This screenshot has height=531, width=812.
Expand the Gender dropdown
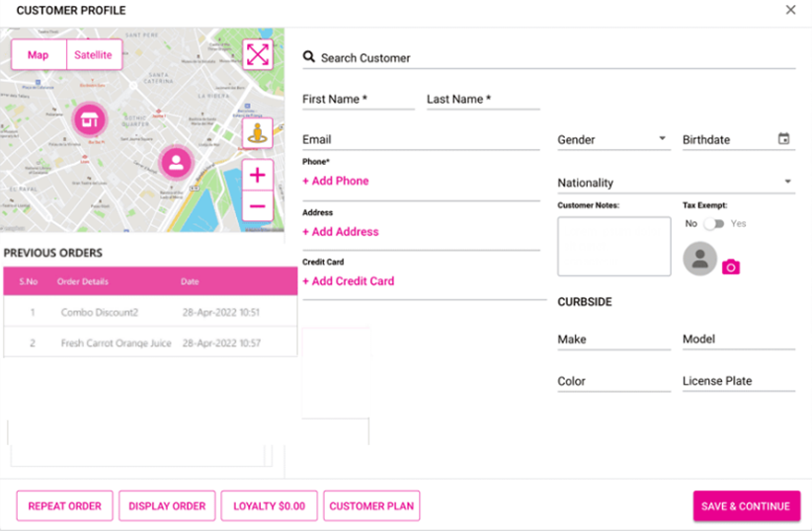click(662, 139)
